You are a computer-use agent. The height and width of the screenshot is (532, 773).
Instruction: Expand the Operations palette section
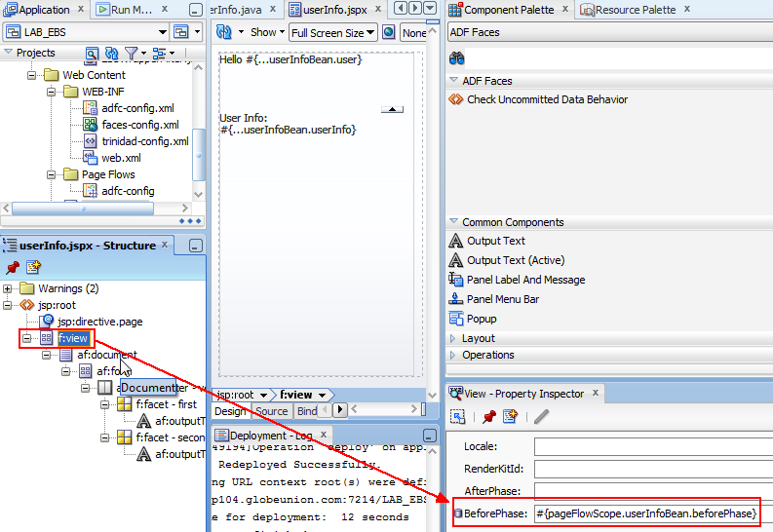(x=453, y=356)
